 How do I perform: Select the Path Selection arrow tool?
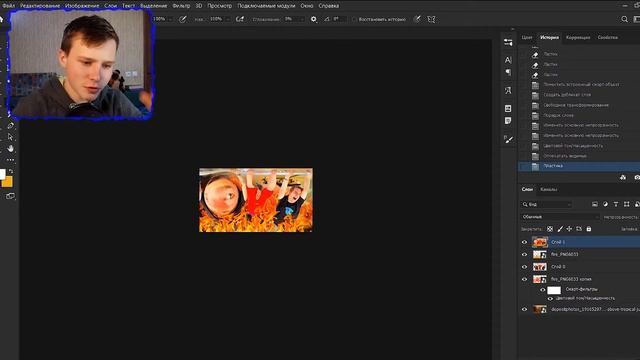pos(10,137)
